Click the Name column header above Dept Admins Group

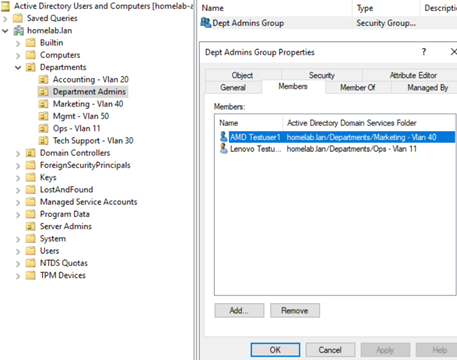[275, 8]
